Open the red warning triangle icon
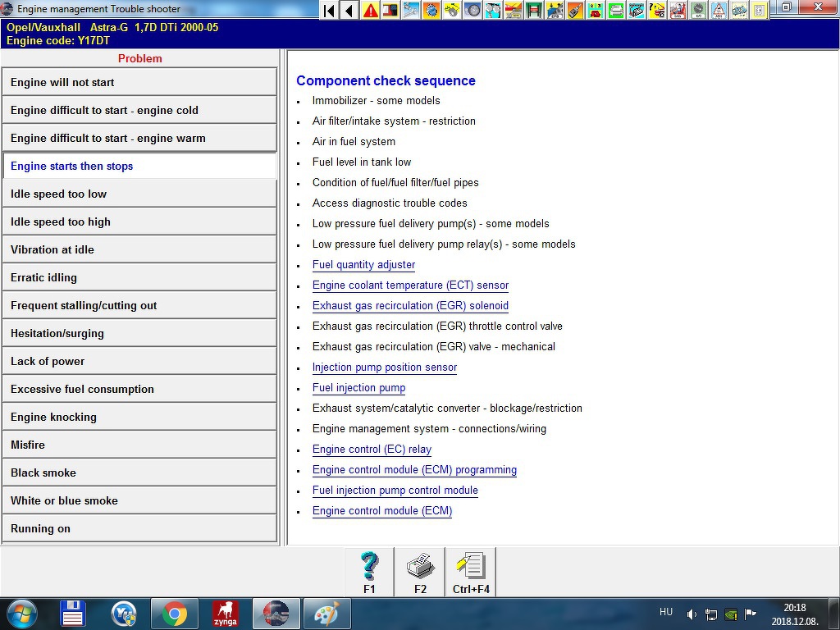Viewport: 840px width, 630px height. [370, 10]
